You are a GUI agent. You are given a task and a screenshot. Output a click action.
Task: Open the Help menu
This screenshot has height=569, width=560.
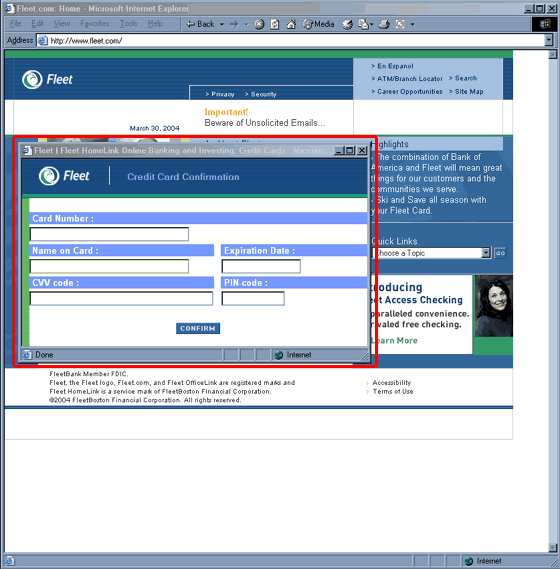pos(155,24)
